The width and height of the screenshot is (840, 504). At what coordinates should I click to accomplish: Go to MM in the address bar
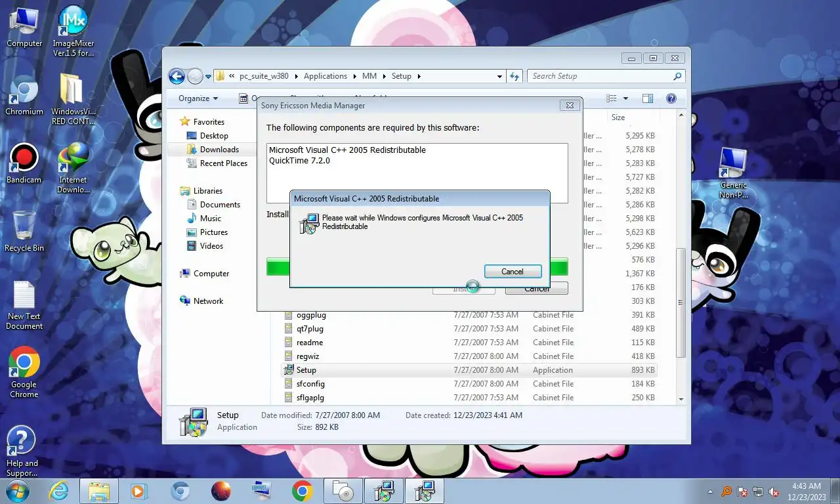[x=369, y=76]
